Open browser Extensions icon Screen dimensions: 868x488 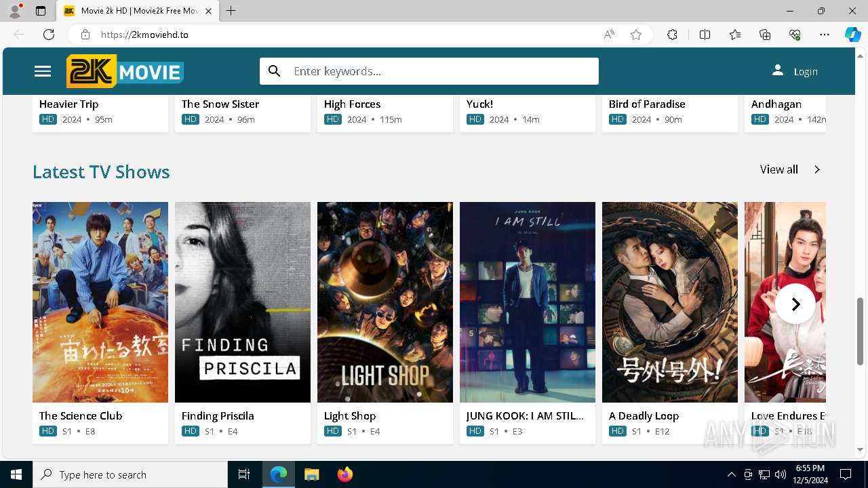coord(672,35)
